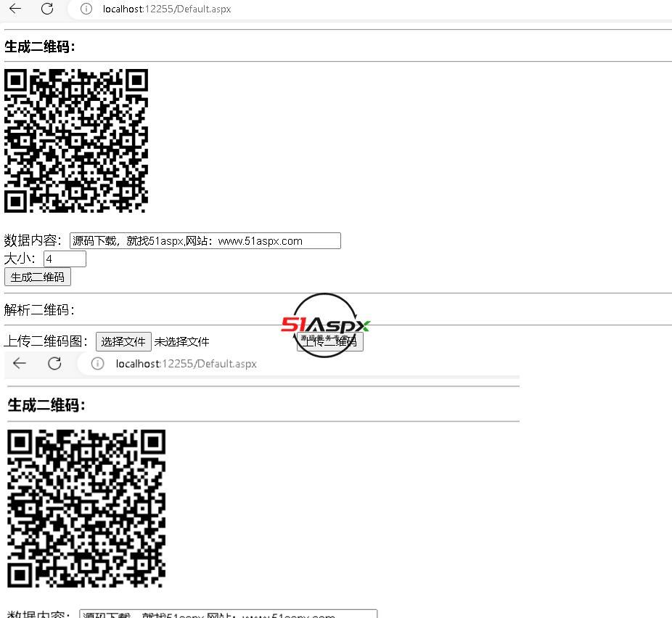Edit the upper 数据内容 text field
The image size is (672, 618).
pos(205,240)
